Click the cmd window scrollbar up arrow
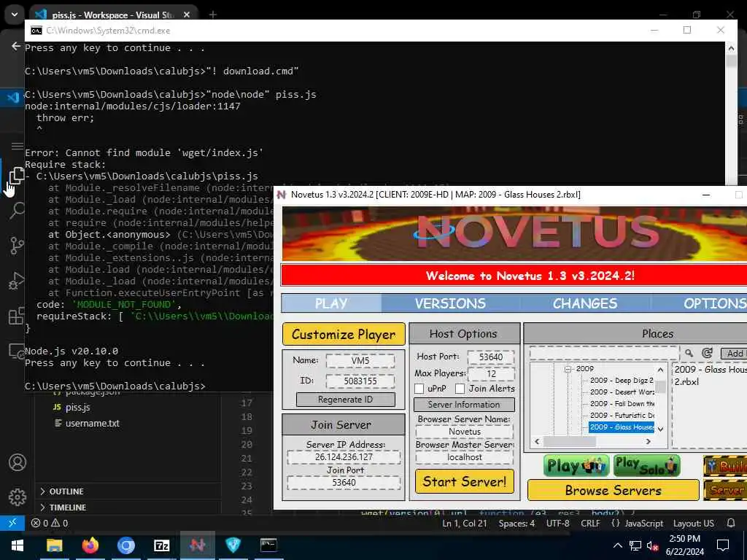The height and width of the screenshot is (560, 747). coord(731,47)
